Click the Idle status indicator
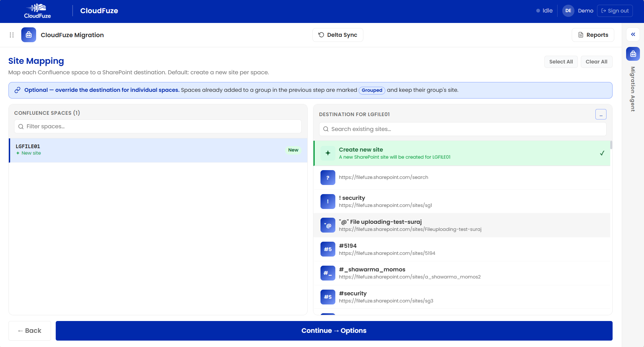The width and height of the screenshot is (644, 347). click(544, 11)
